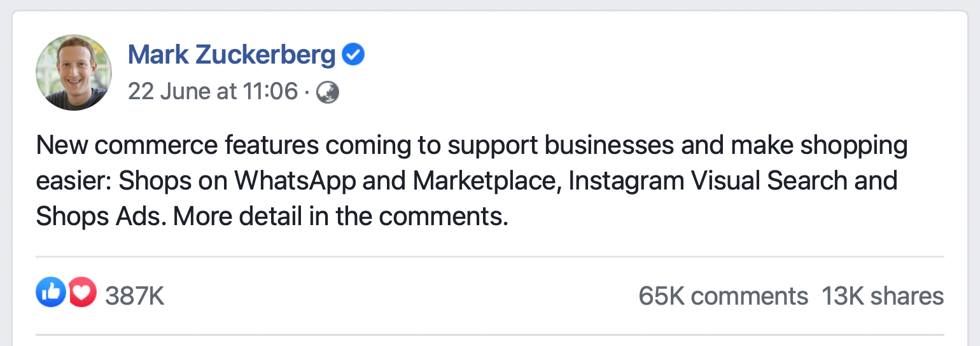
Task: Click Mark Zuckerberg's round profile picture
Action: tap(74, 73)
